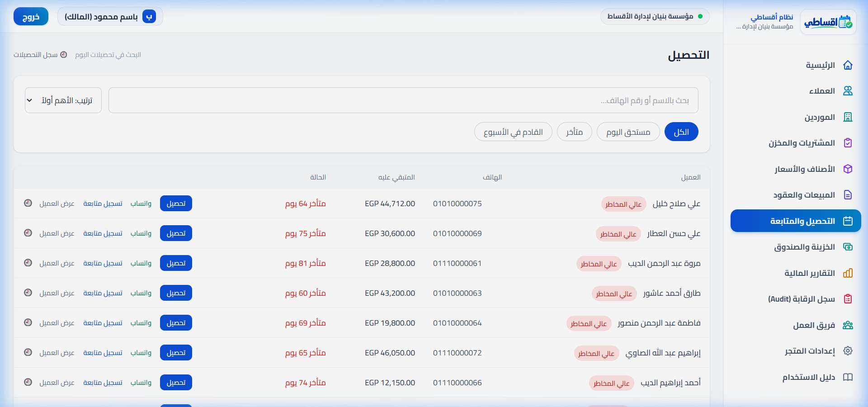The height and width of the screenshot is (407, 868).
Task: Click phone number 01010000075
Action: [458, 203]
